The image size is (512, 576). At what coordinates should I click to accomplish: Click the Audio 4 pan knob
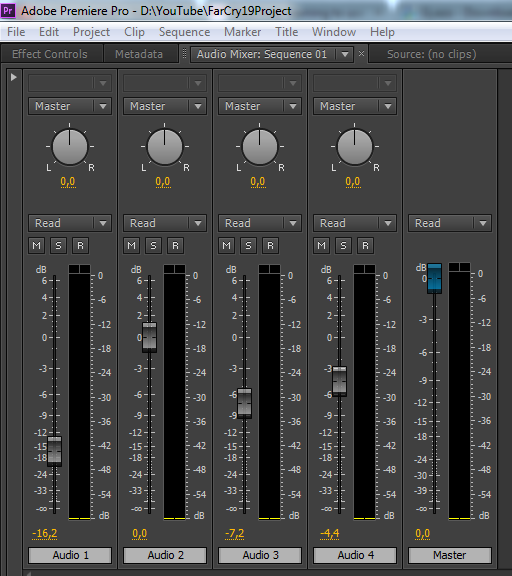coord(354,147)
